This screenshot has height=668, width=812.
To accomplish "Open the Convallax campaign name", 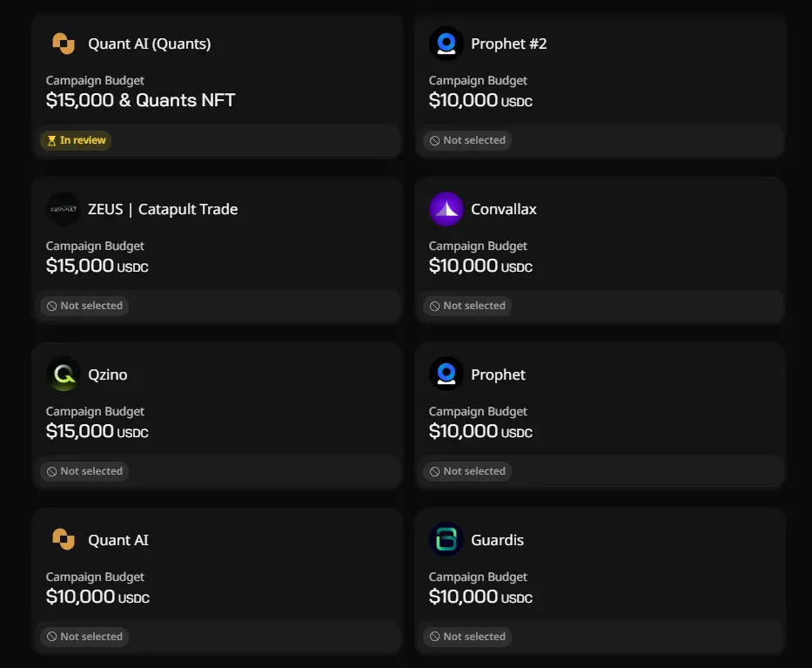I will coord(503,209).
